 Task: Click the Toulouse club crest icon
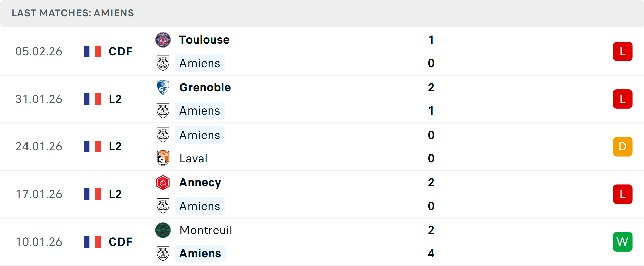point(163,40)
